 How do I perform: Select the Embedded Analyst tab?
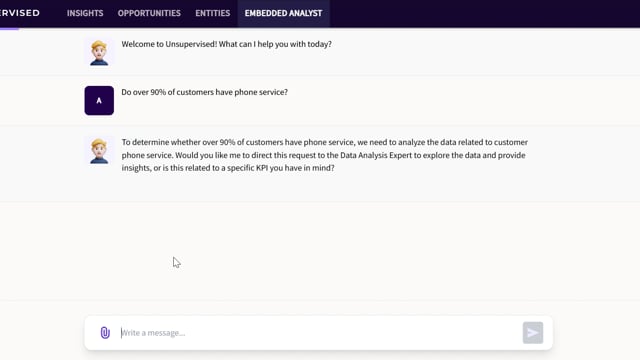click(283, 13)
